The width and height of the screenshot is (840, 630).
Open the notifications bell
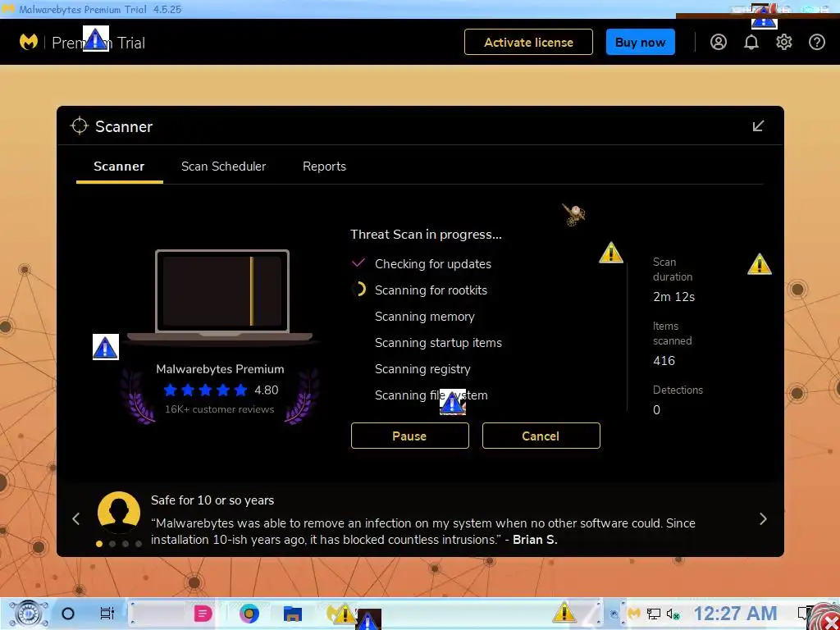point(751,42)
